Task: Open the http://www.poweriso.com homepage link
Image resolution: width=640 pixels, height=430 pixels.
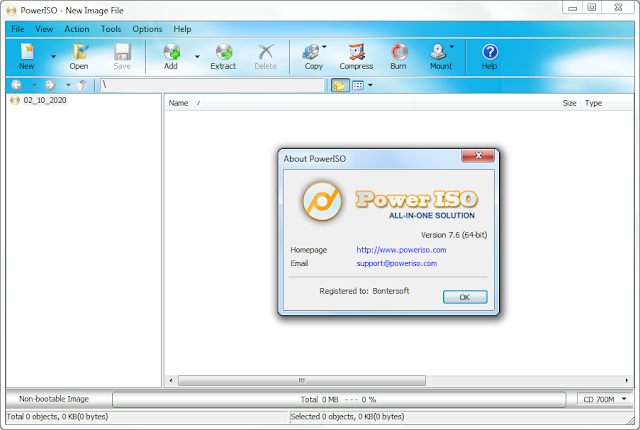Action: [401, 250]
